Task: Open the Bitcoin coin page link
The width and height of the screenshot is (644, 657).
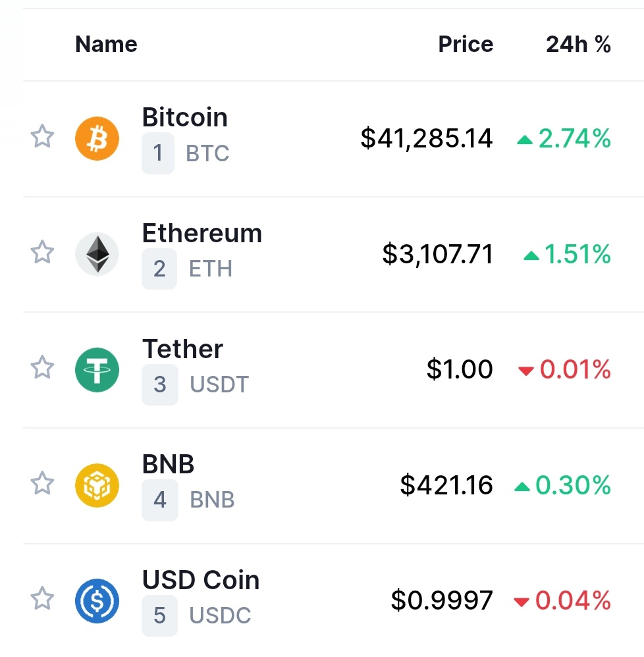Action: tap(185, 117)
